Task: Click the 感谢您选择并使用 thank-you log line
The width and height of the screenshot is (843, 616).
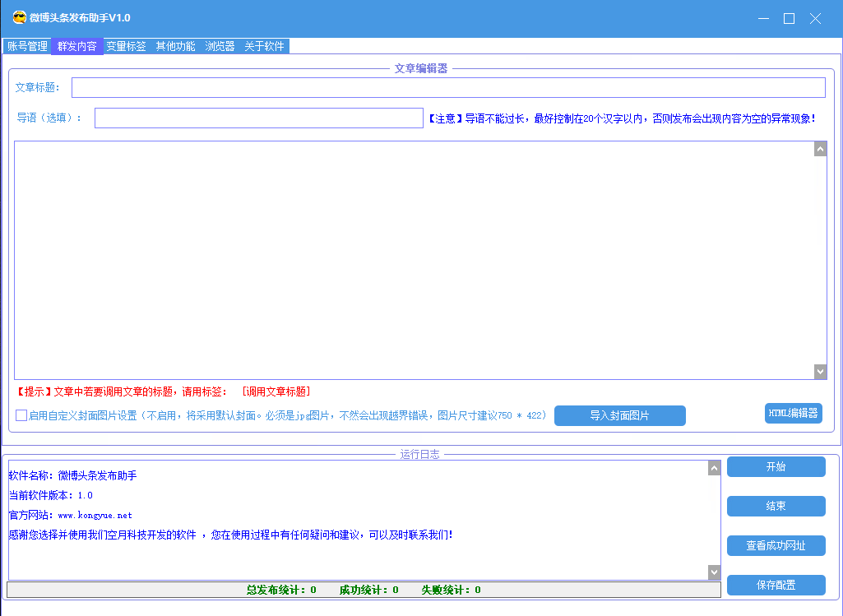Action: tap(230, 535)
